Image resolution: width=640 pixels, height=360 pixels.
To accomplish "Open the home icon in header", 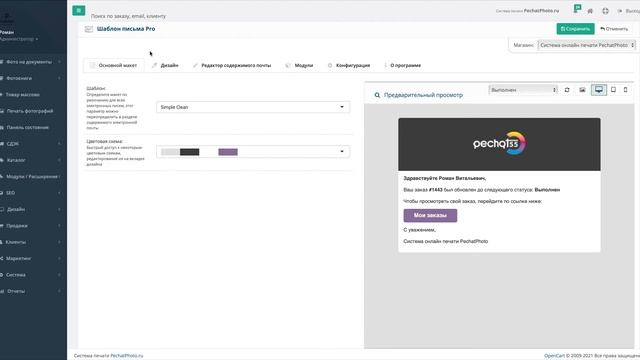I will coord(590,11).
